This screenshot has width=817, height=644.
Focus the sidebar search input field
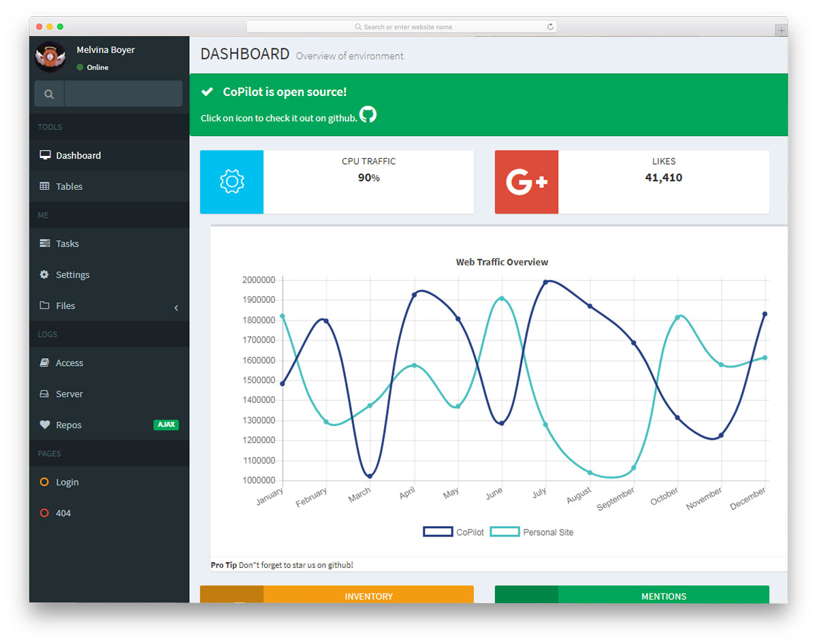tap(123, 94)
